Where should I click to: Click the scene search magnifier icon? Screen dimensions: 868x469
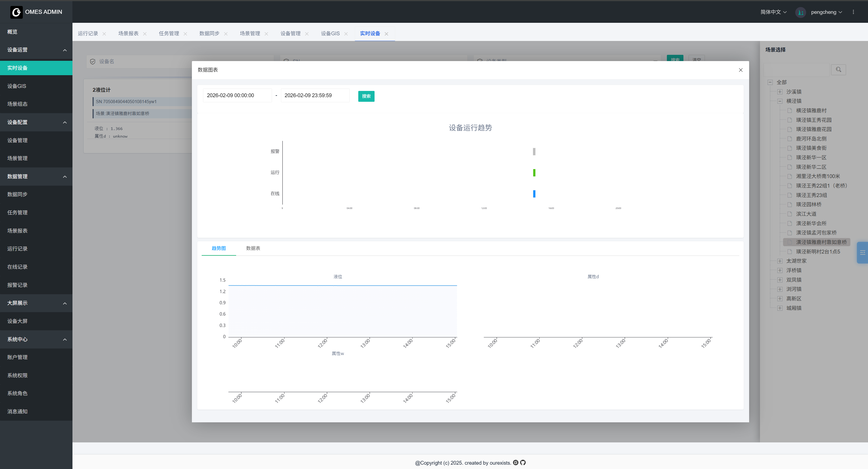pos(838,70)
